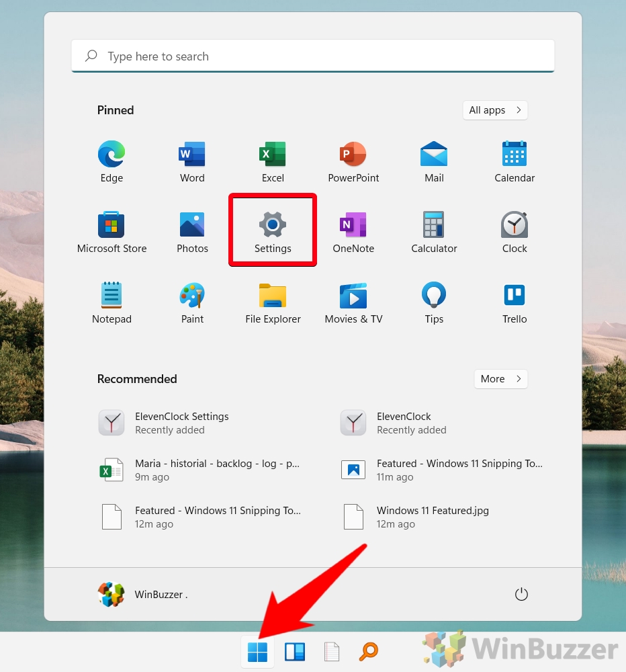Open the orange search icon on taskbar
This screenshot has width=626, height=672.
click(x=368, y=652)
